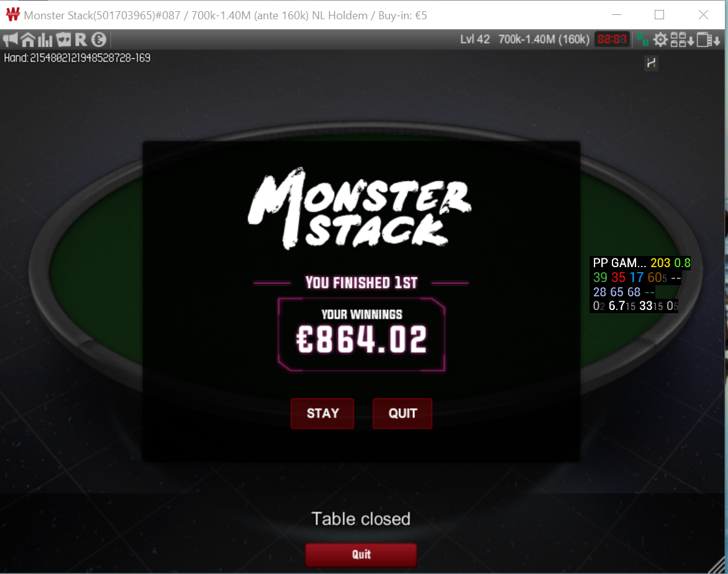728x574 pixels.
Task: Click the hand number text
Action: [77, 58]
